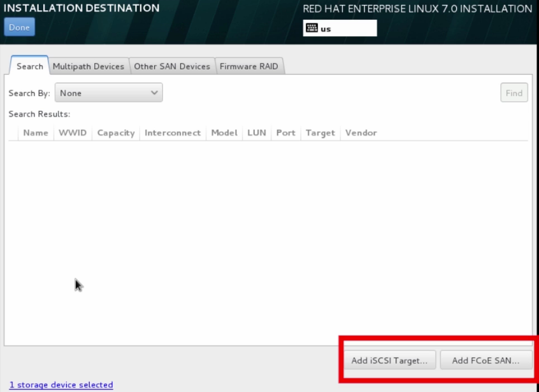The height and width of the screenshot is (392, 539).
Task: Click Add FCoE SAN button
Action: pyautogui.click(x=485, y=360)
